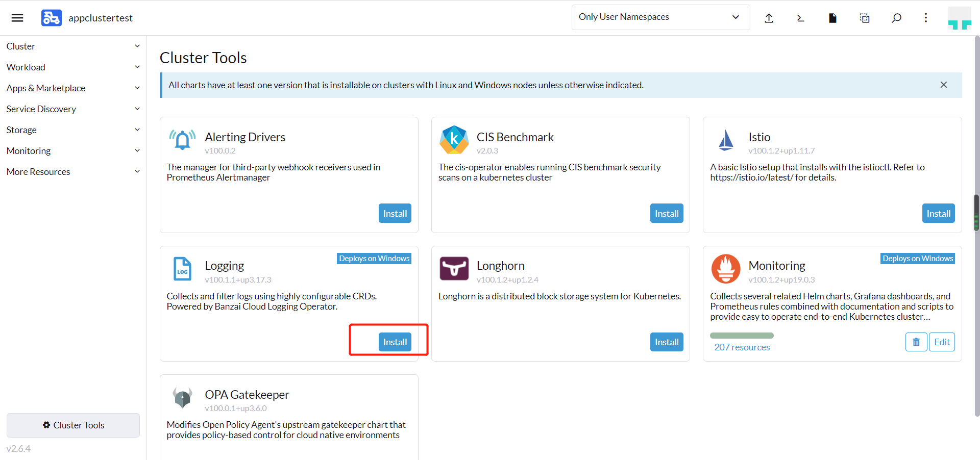Click the Rancher tractor logo icon
This screenshot has height=460, width=980.
[x=52, y=18]
